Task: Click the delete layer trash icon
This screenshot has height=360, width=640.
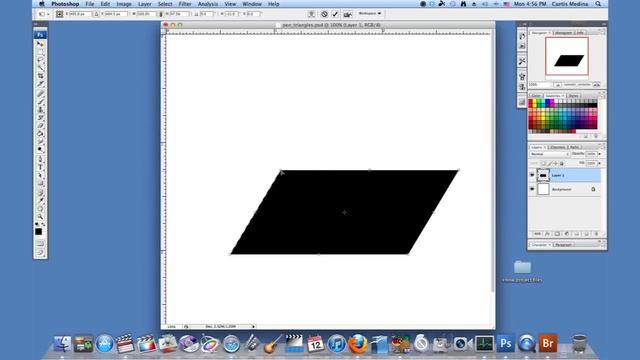Action: pyautogui.click(x=596, y=234)
